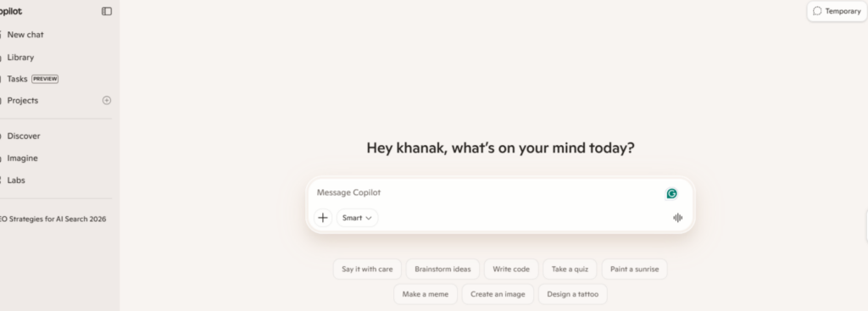Click the PREVIEW badge next to Tasks

(x=45, y=79)
